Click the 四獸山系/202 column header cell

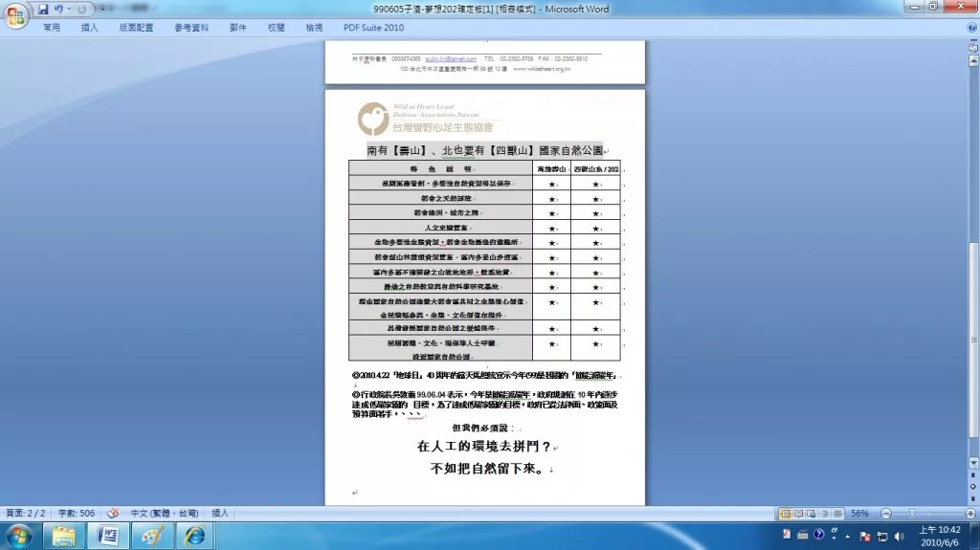(x=595, y=168)
